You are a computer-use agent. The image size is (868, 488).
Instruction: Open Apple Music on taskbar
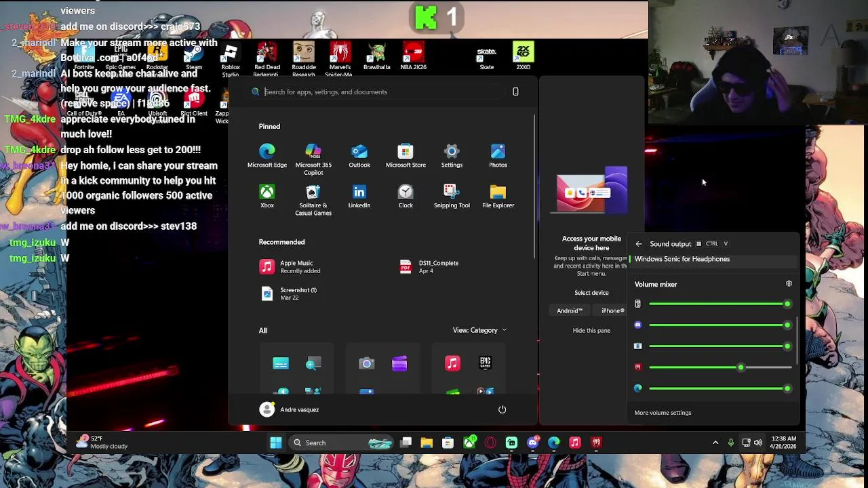pyautogui.click(x=575, y=443)
